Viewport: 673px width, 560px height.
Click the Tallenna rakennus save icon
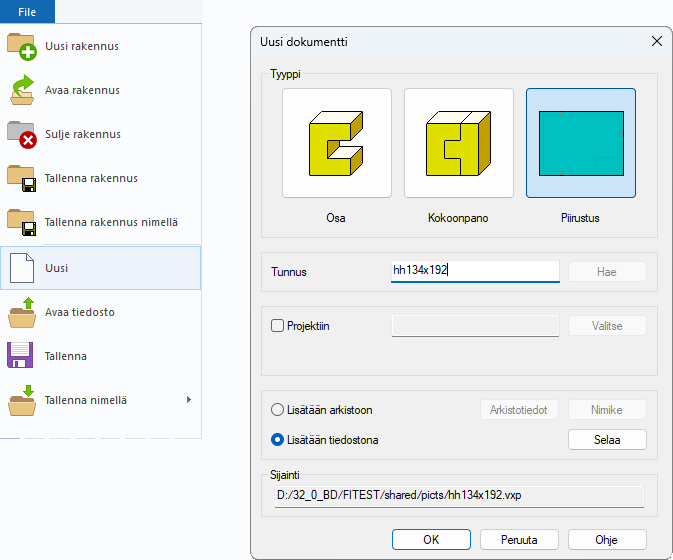point(21,178)
